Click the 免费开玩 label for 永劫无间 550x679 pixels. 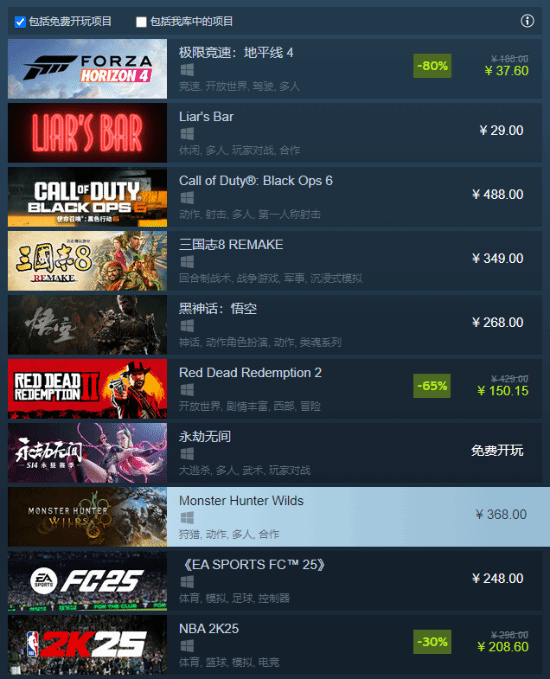[497, 451]
